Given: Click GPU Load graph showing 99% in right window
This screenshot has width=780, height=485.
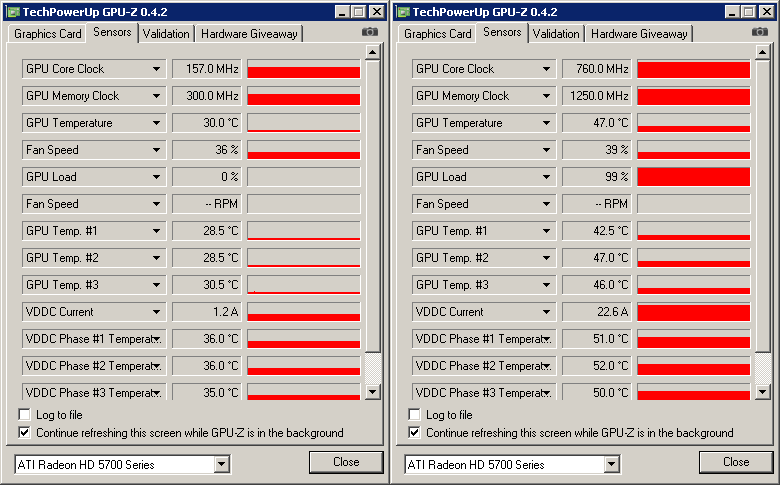Looking at the screenshot, I should [694, 177].
